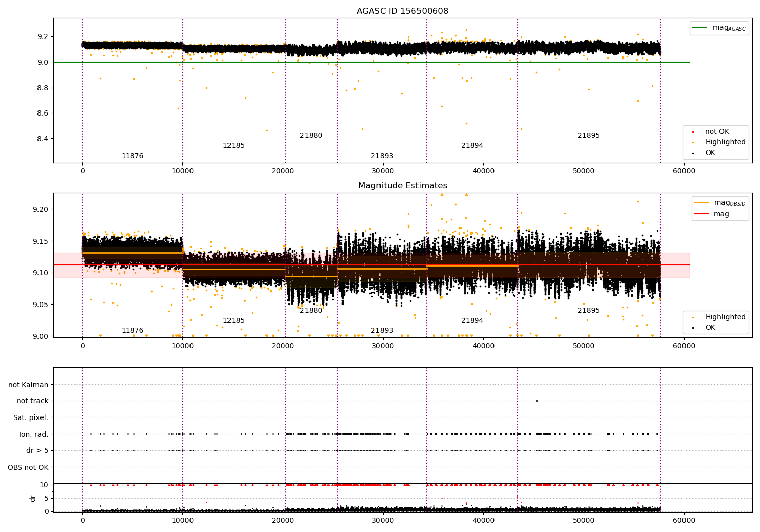Viewport: 760px width, 532px height.
Task: Click the lone 'not track' data point
Action: tap(537, 401)
